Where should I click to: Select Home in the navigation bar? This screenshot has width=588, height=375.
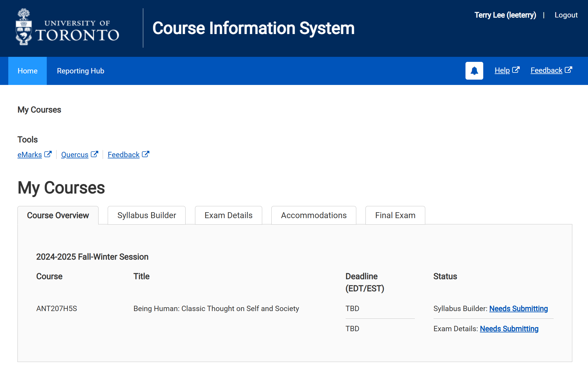pos(27,71)
